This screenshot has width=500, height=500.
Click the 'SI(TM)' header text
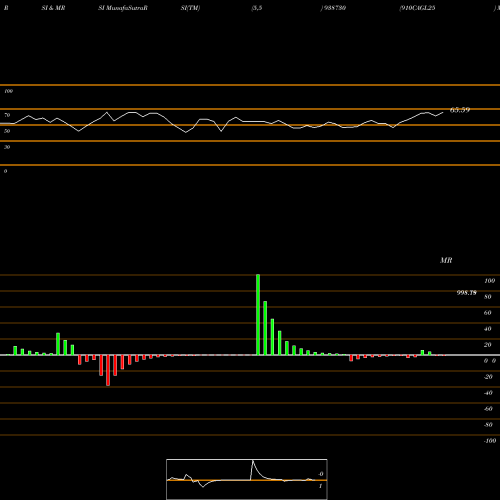point(190,8)
